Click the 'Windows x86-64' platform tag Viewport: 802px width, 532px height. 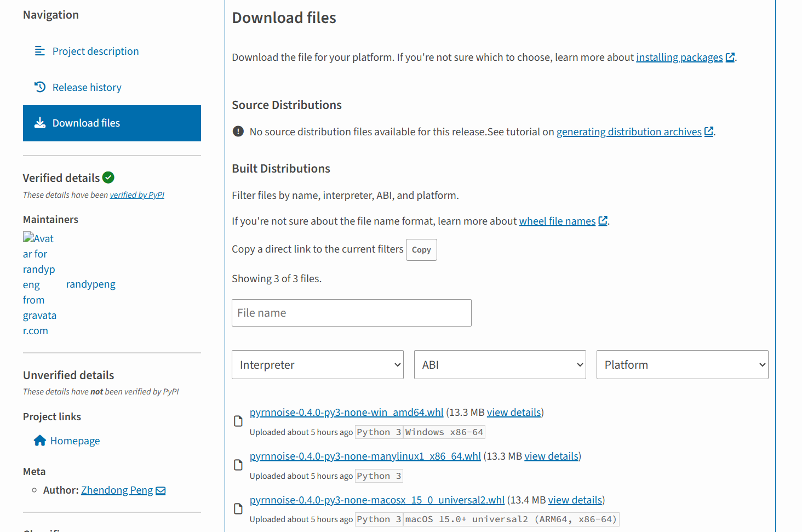tap(444, 432)
